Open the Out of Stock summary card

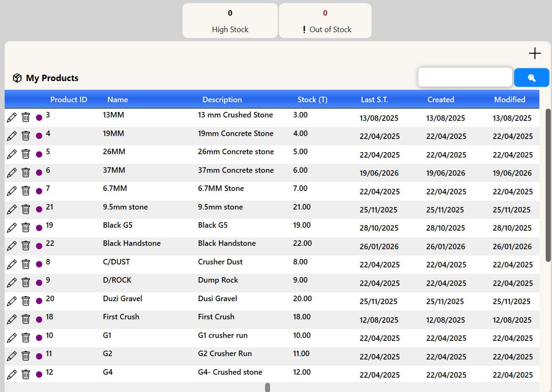pos(325,21)
